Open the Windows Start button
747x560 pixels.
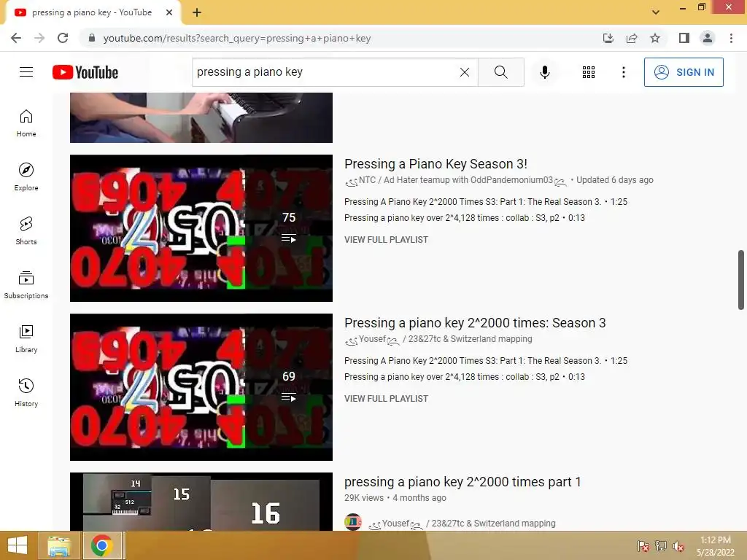18,545
